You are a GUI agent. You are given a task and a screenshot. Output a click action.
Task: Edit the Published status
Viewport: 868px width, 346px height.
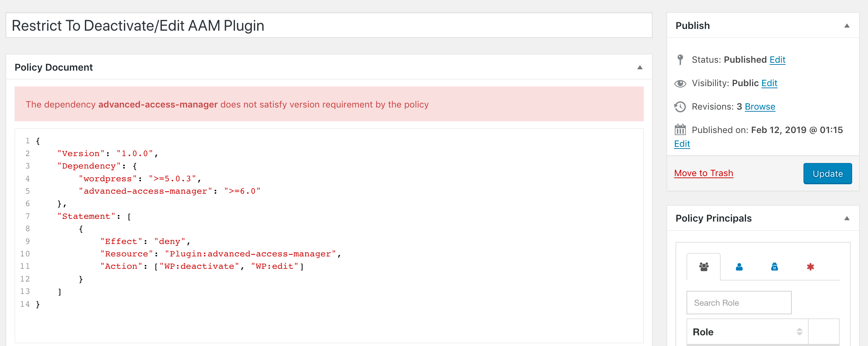pos(777,60)
